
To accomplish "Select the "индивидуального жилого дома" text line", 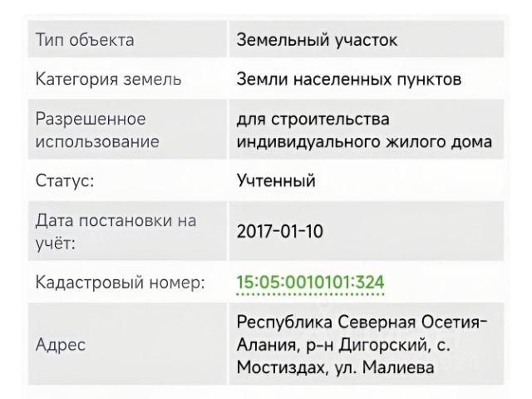I will pos(364,141).
